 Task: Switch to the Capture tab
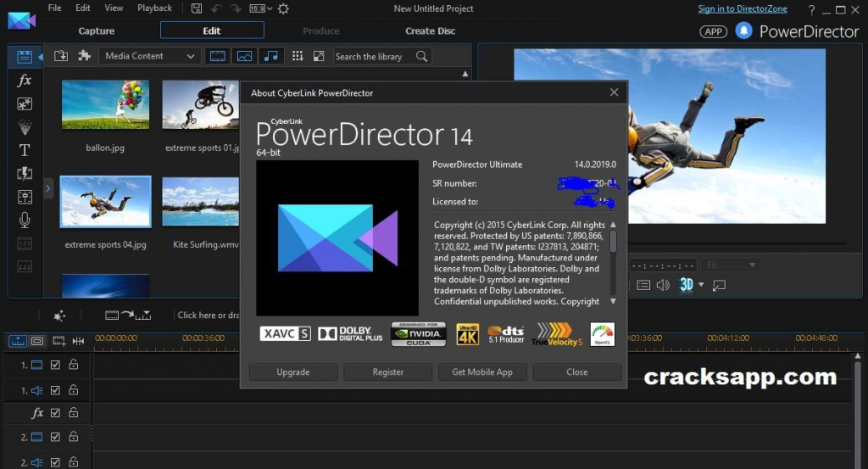(x=97, y=31)
